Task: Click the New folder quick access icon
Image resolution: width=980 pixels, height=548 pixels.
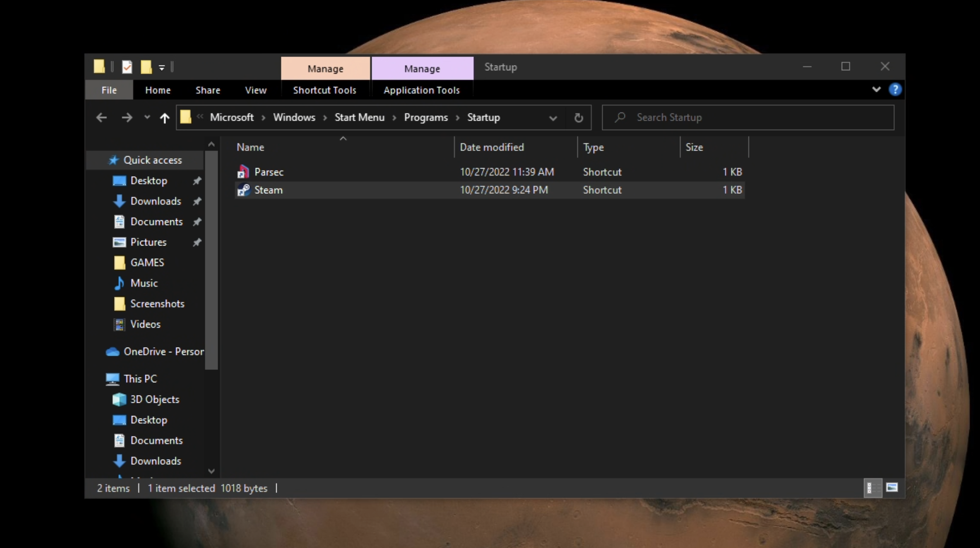Action: point(146,67)
